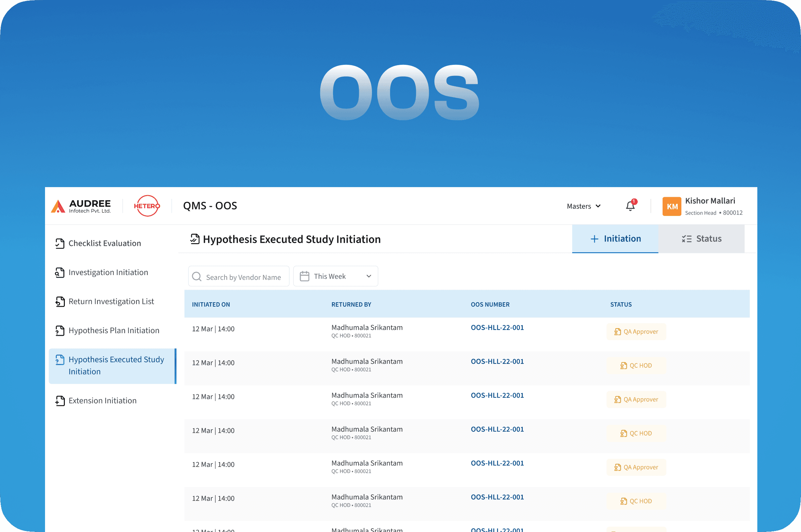Select Hypothesis Executed Study Initiation menu item
This screenshot has width=801, height=532.
point(113,366)
